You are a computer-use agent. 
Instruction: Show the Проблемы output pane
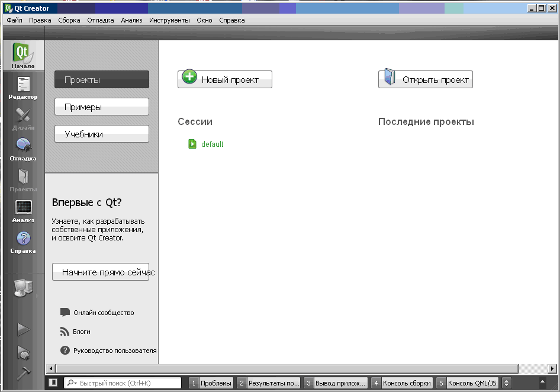(211, 383)
